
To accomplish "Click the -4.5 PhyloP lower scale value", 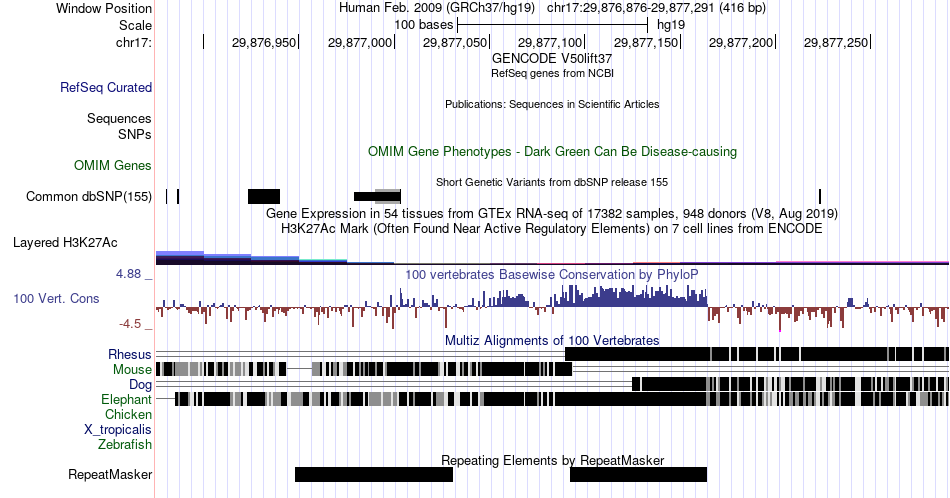I will (130, 324).
